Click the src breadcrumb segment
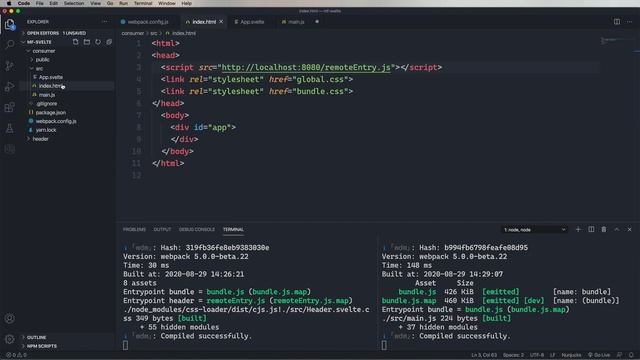640x360 pixels. pos(153,33)
